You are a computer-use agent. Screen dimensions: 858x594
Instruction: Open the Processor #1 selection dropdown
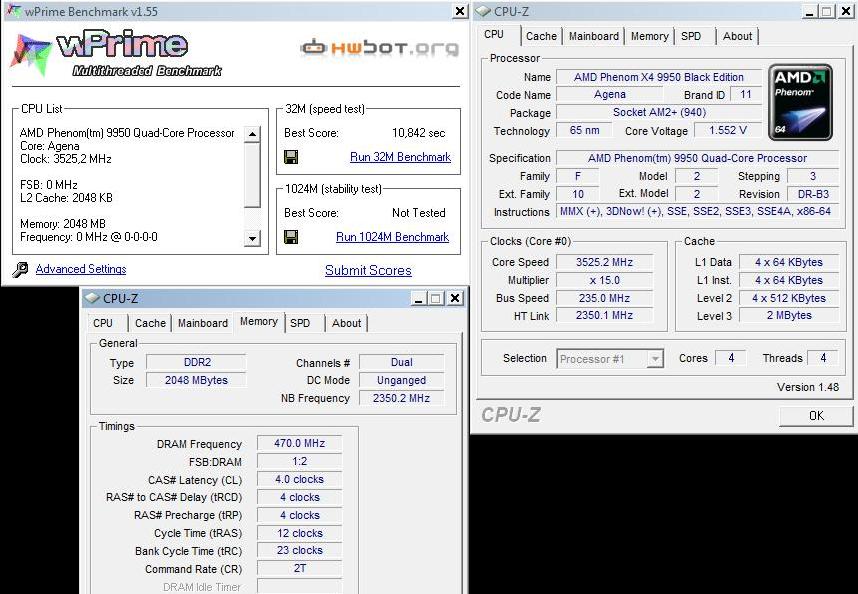(x=654, y=359)
